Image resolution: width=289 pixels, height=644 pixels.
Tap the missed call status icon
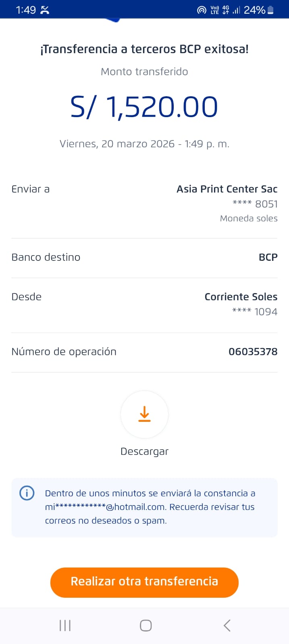[x=45, y=10]
